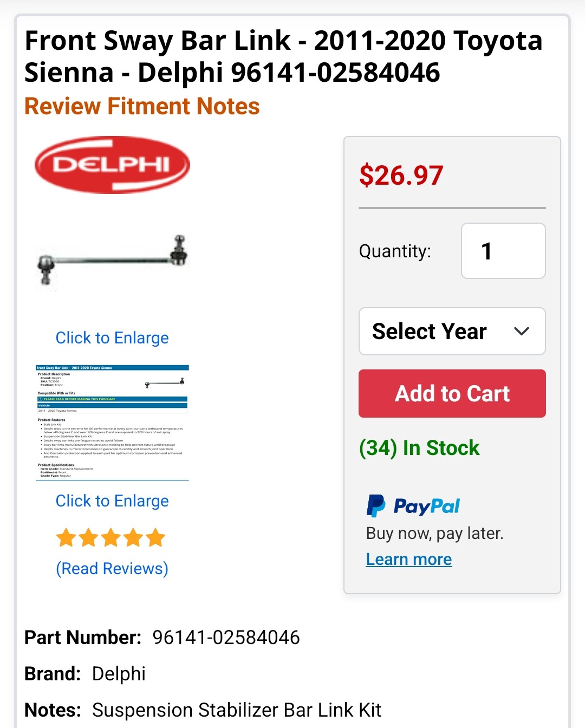Image resolution: width=585 pixels, height=728 pixels.
Task: Click to Enlarge under the description sheet
Action: click(x=112, y=501)
